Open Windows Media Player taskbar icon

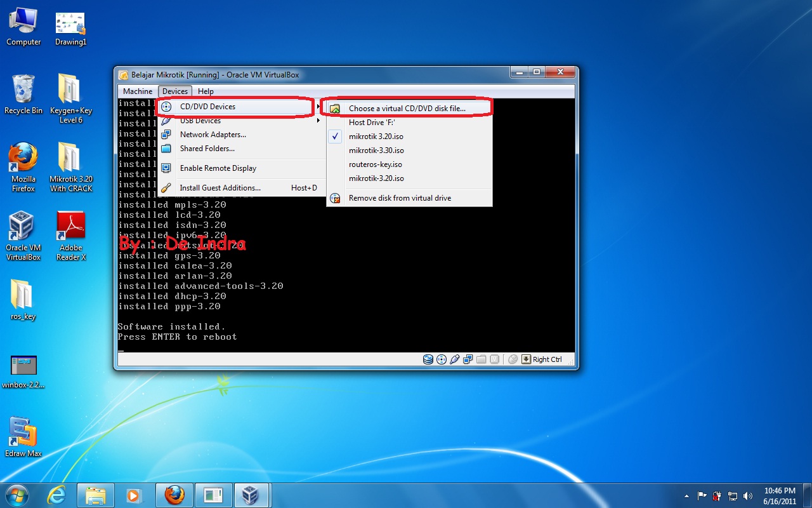pyautogui.click(x=134, y=495)
